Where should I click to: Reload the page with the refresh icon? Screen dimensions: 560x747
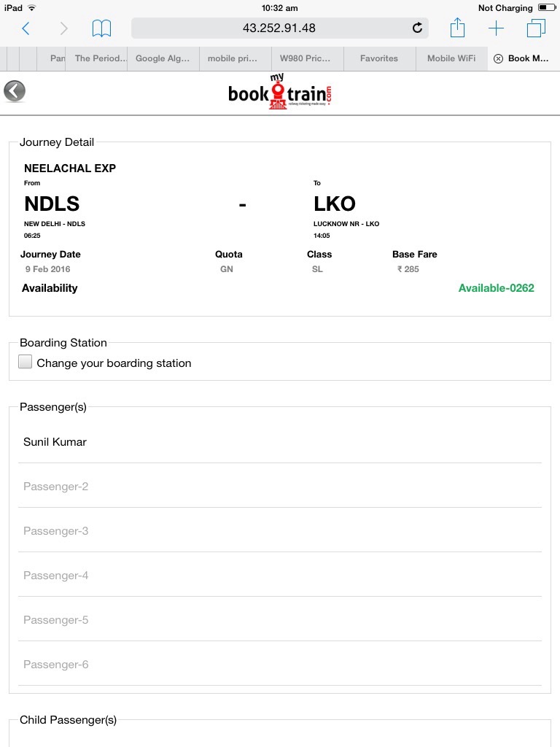[x=417, y=28]
